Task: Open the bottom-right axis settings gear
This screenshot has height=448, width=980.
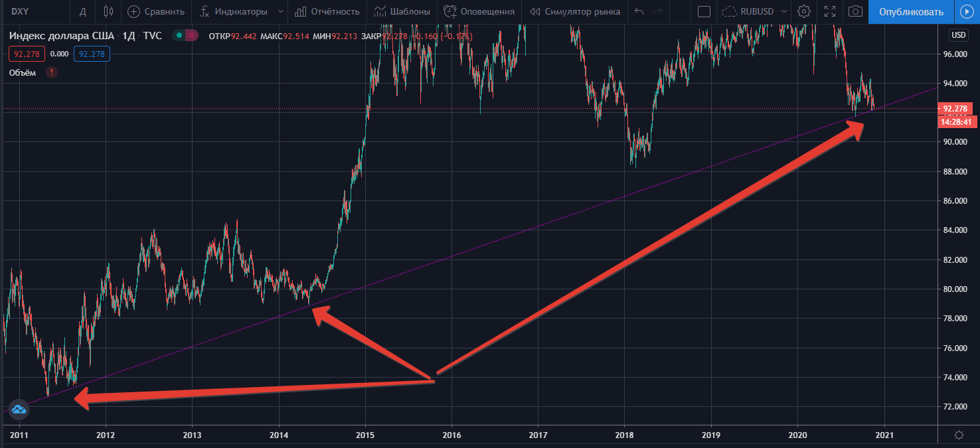Action: pyautogui.click(x=959, y=435)
